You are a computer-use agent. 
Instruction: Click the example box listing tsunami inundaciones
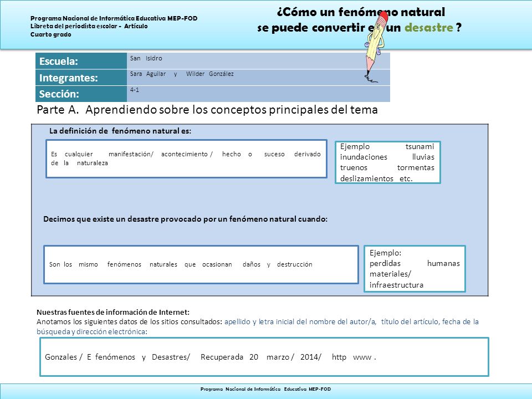coord(387,162)
